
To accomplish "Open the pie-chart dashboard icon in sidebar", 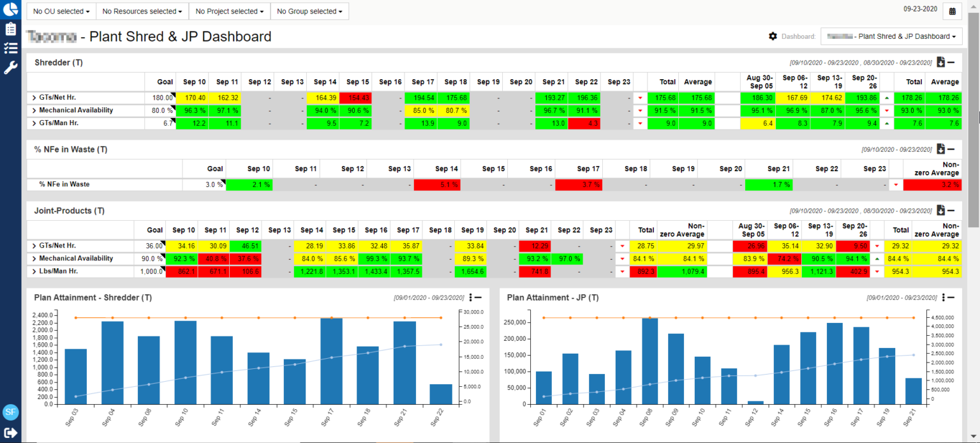I will tap(10, 9).
